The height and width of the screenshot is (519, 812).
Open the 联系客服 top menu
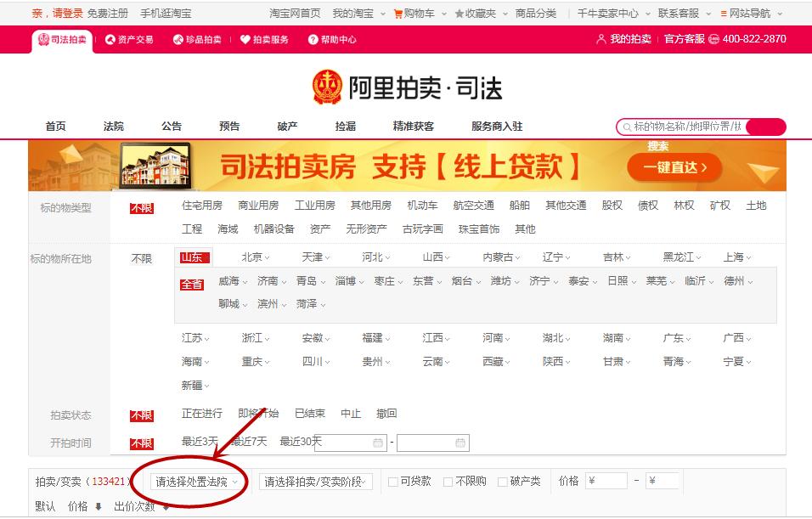[684, 14]
